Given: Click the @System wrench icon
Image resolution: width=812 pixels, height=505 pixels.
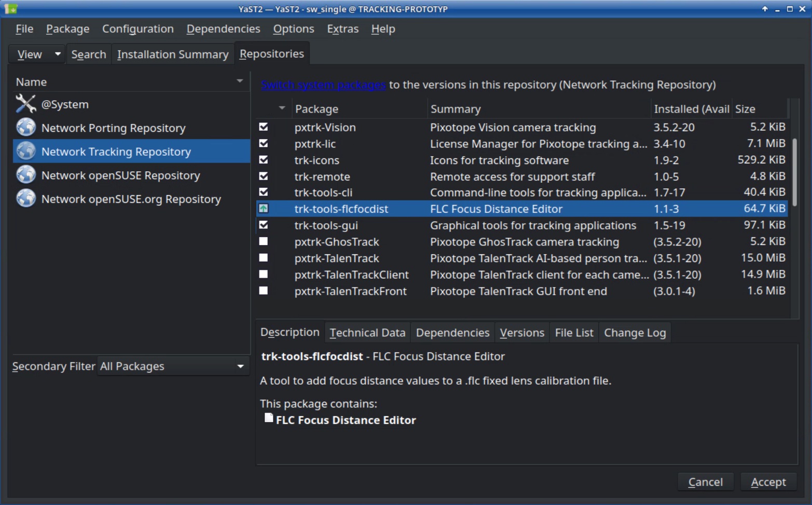Looking at the screenshot, I should tap(25, 104).
